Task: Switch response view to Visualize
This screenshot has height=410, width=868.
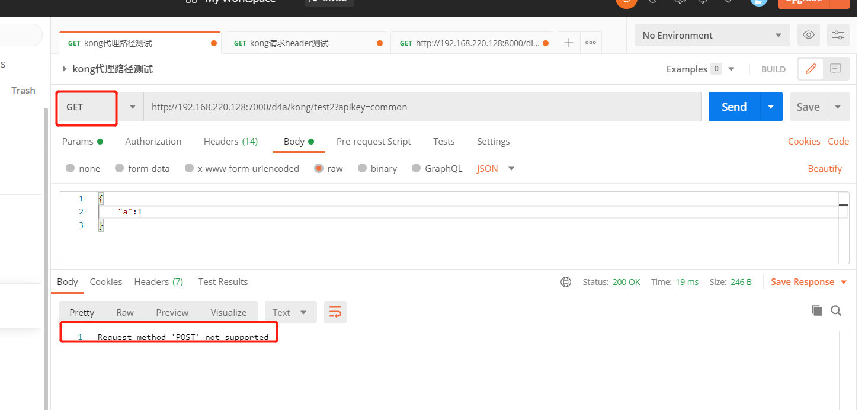Action: (x=229, y=312)
